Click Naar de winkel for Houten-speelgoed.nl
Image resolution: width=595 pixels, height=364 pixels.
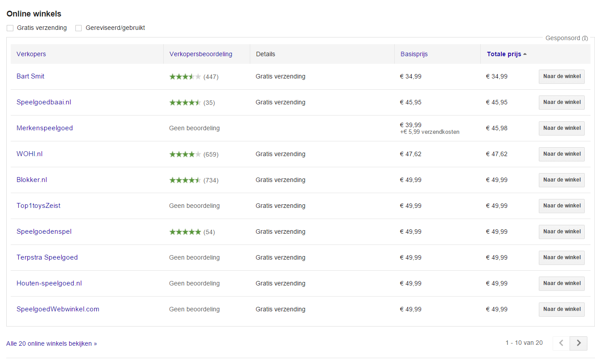(562, 283)
